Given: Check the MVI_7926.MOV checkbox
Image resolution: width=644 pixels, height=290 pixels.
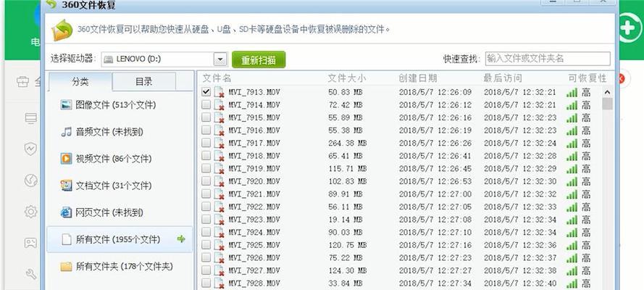Looking at the screenshot, I should tap(206, 257).
